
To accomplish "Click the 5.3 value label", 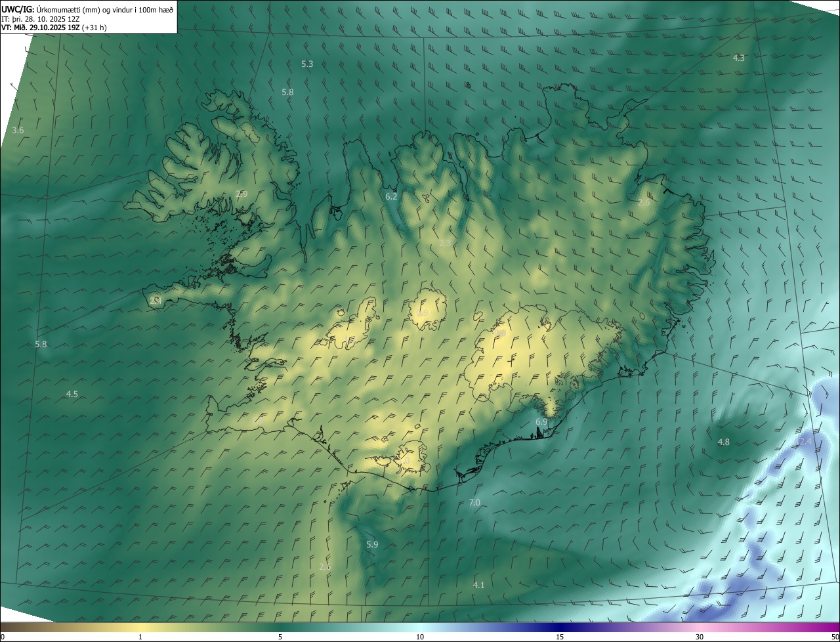I will click(307, 64).
